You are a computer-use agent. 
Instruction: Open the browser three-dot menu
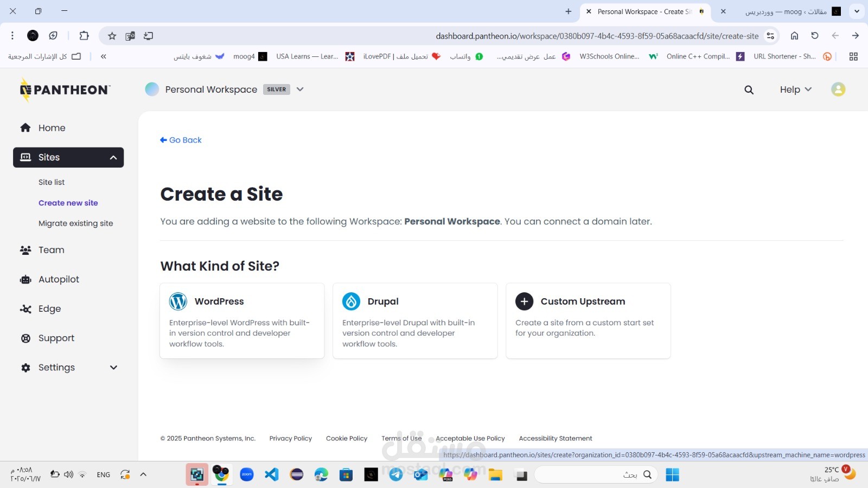[12, 36]
